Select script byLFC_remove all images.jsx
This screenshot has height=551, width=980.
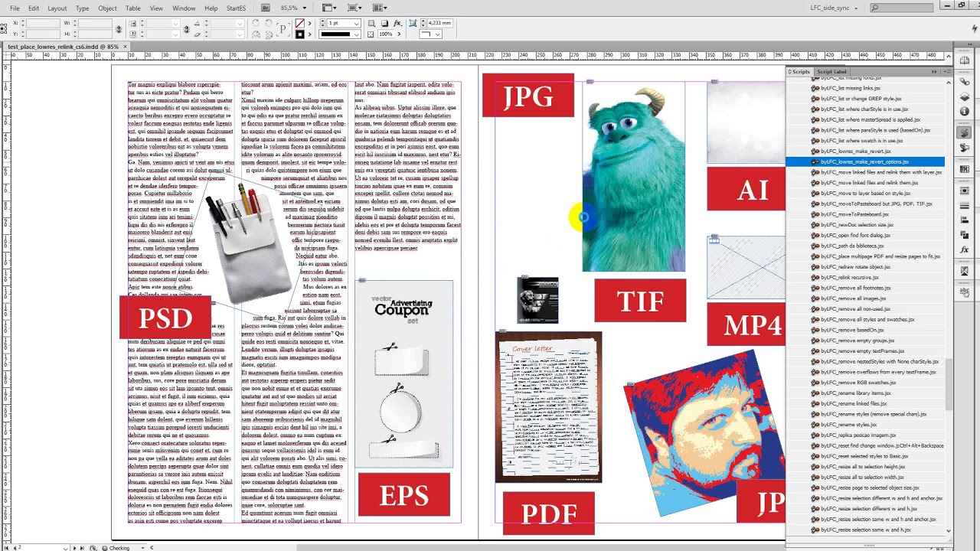click(x=865, y=298)
